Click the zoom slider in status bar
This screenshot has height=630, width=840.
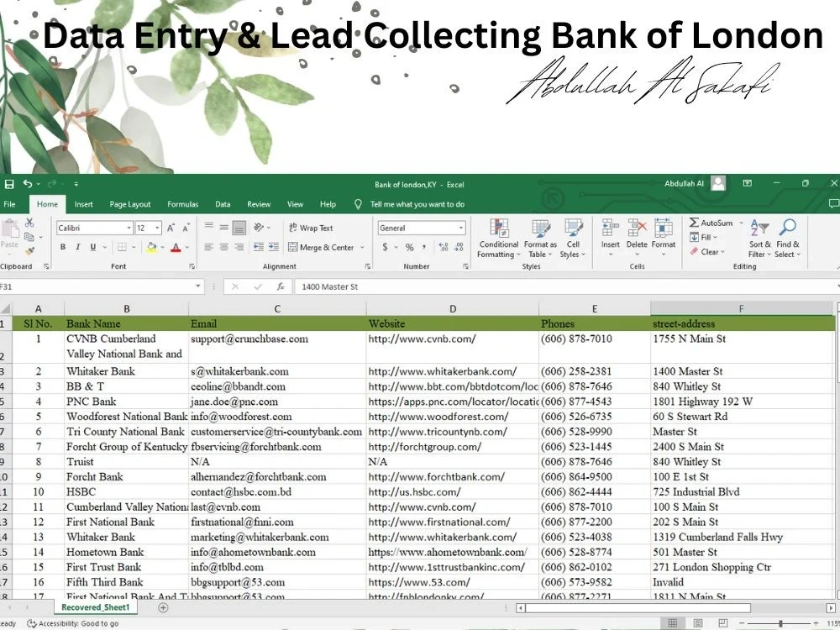(x=780, y=623)
